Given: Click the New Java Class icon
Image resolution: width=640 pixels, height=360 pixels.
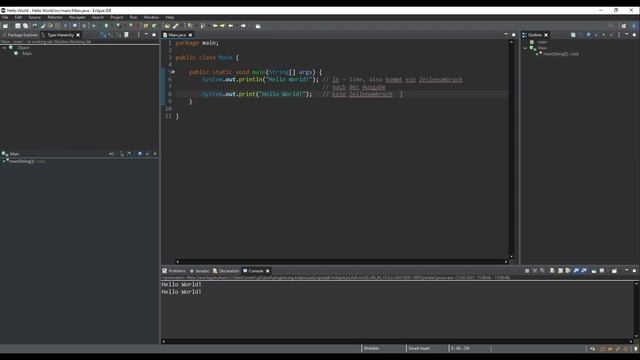Looking at the screenshot, I should pyautogui.click(x=154, y=26).
